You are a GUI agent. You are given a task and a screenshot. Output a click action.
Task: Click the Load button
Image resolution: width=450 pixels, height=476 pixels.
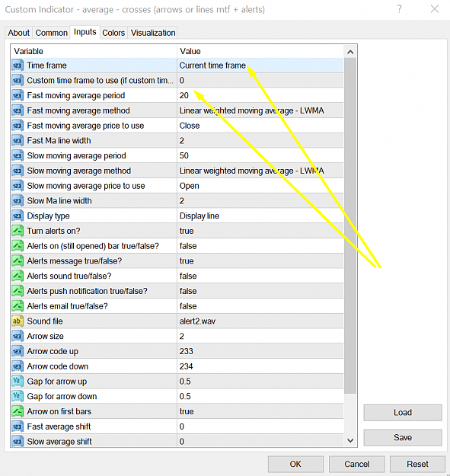[x=403, y=413]
